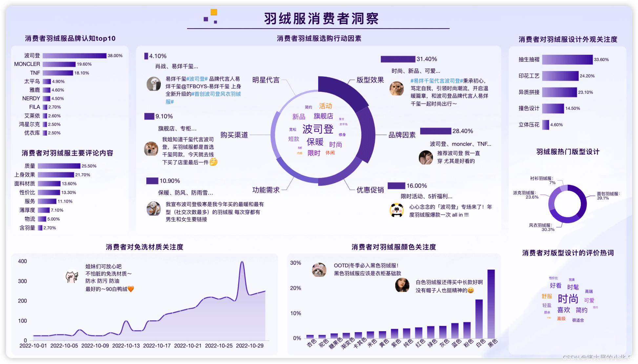This screenshot has width=638, height=364.
Task: Click the 风衣羽绒服 30.3% label
Action: (541, 227)
